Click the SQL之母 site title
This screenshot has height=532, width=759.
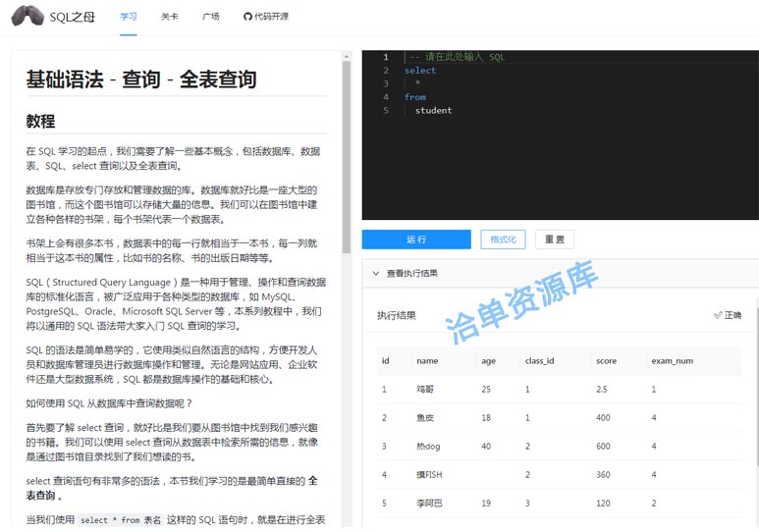click(72, 17)
